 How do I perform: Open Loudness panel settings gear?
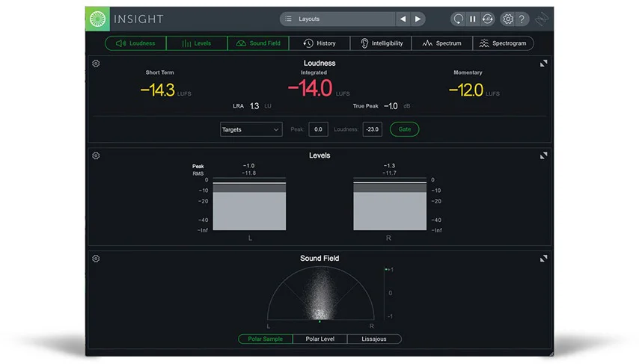coord(96,64)
